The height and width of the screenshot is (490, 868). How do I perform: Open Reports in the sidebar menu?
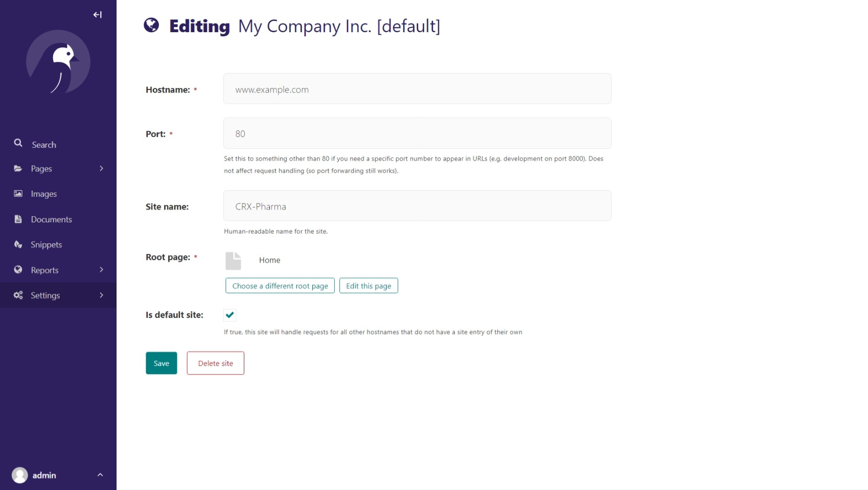[44, 270]
